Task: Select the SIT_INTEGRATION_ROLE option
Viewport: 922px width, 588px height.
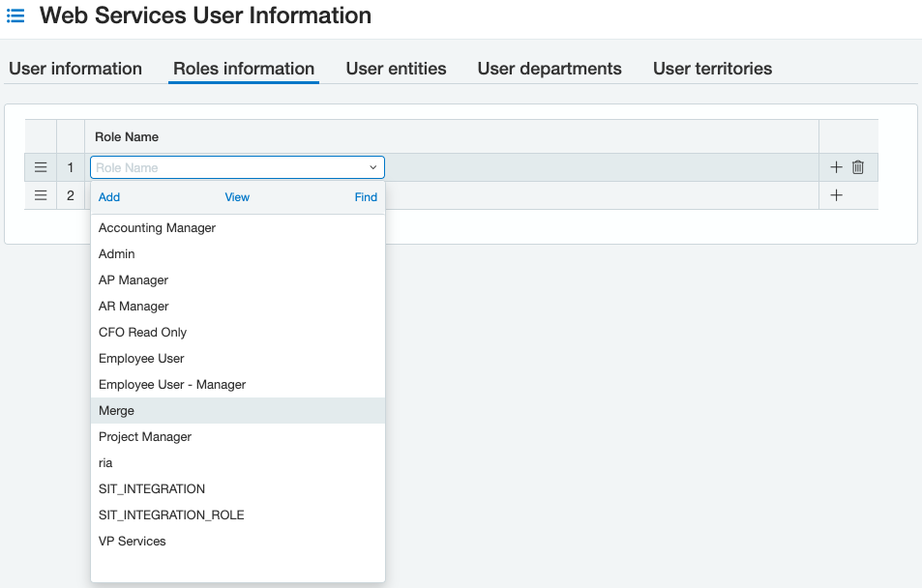Action: coord(171,515)
